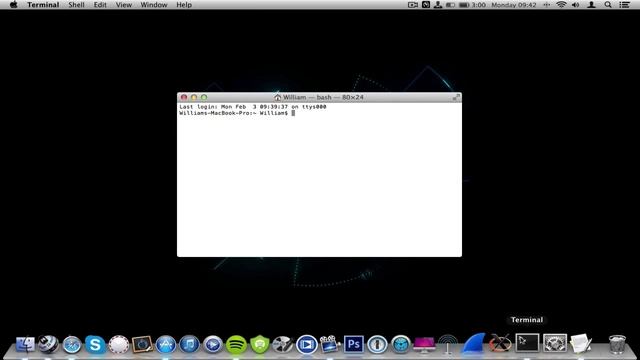
Task: Zoom the Terminal window with green button
Action: (x=204, y=97)
